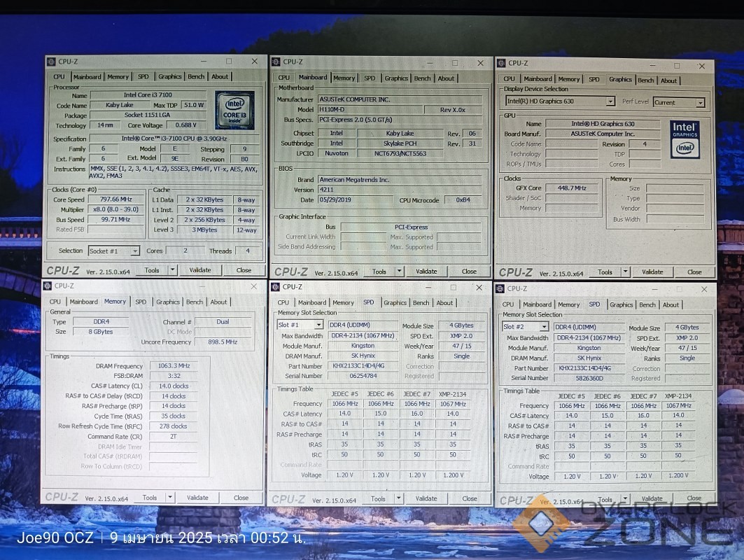Click CPU-Z title icon in Memory window
The image size is (744, 560).
(48, 286)
